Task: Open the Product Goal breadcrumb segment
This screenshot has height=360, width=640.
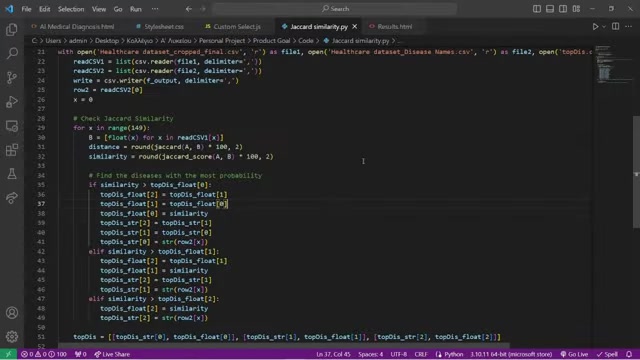Action: click(x=271, y=40)
